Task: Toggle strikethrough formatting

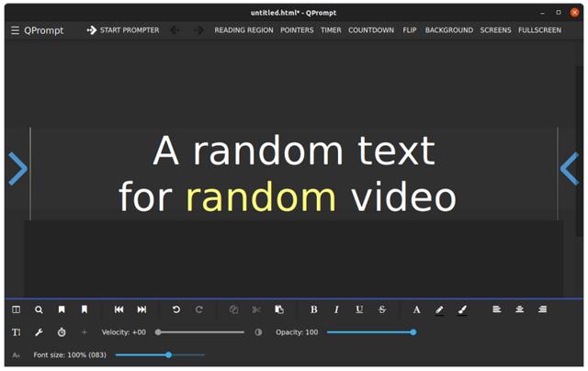Action: click(382, 309)
